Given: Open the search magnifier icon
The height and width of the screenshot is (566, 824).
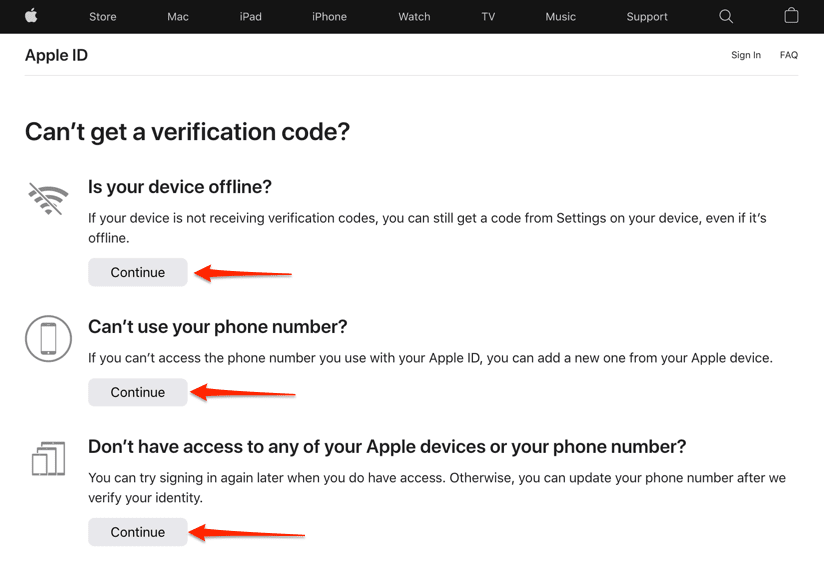Looking at the screenshot, I should point(726,16).
